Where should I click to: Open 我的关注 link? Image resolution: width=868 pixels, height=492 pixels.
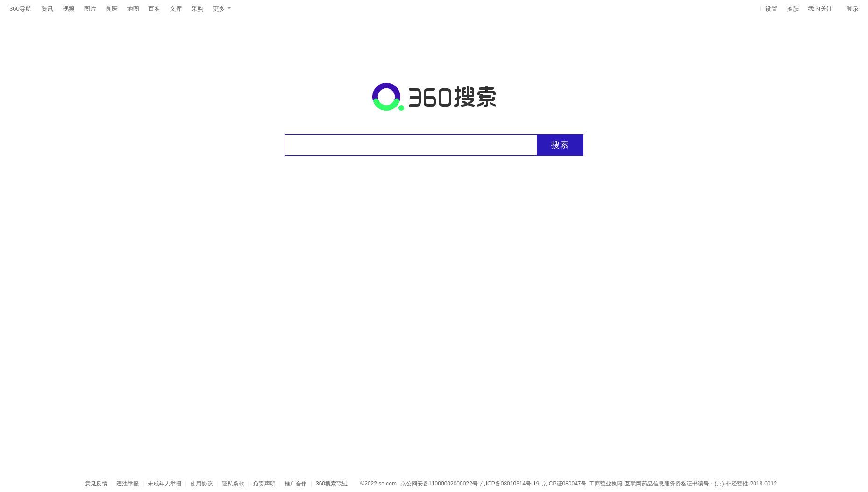[x=820, y=9]
